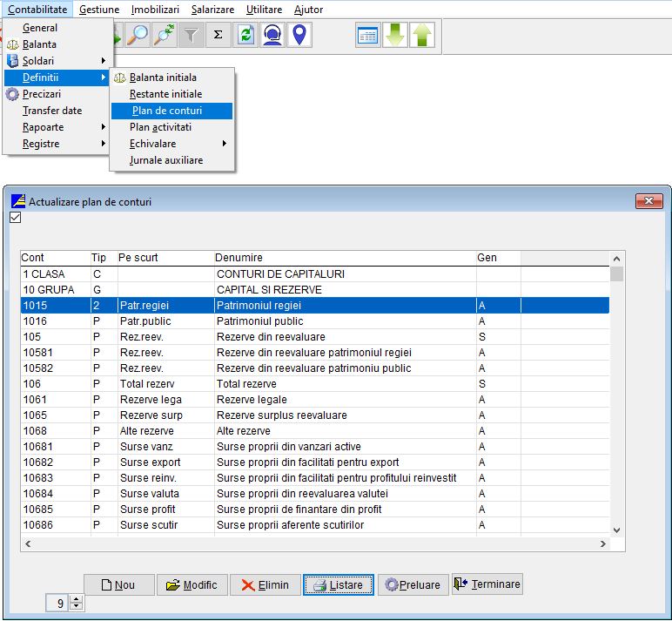This screenshot has width=672, height=621.
Task: Expand the Rapoarte submenu
Action: click(x=104, y=127)
